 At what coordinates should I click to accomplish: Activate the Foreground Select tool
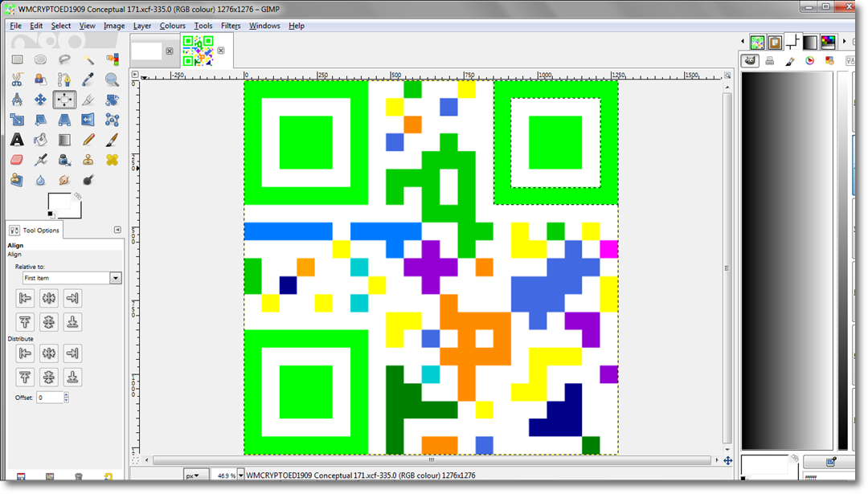(x=40, y=80)
